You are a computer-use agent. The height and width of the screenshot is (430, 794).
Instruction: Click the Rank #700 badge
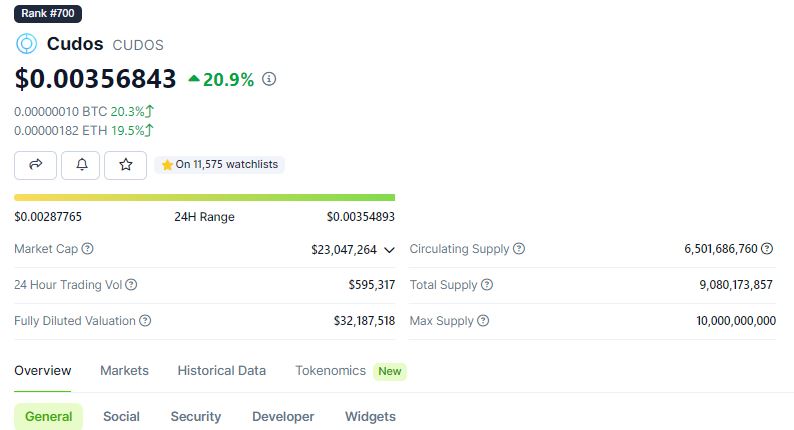48,13
